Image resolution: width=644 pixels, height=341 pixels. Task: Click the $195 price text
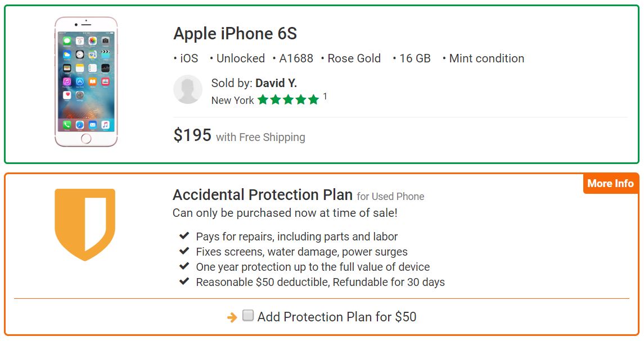[x=192, y=135]
